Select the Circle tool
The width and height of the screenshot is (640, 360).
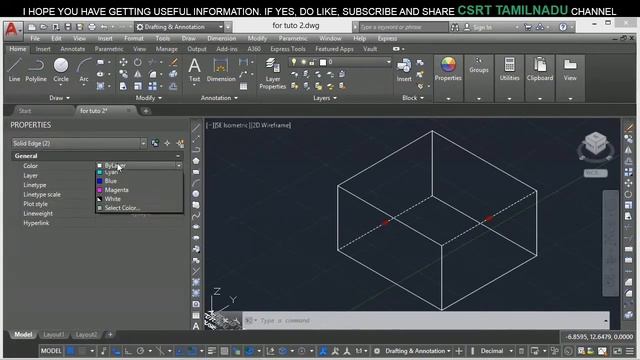click(x=61, y=70)
